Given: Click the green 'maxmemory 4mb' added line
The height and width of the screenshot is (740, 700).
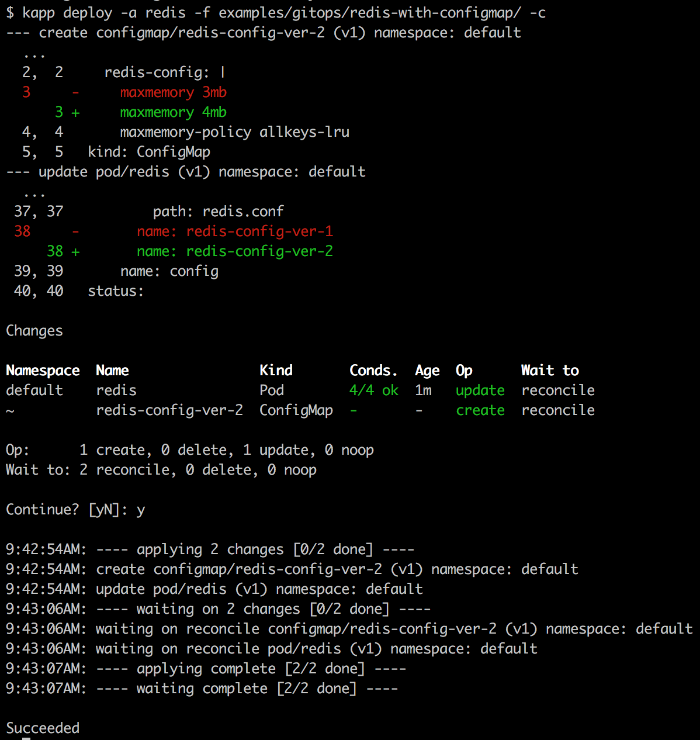Looking at the screenshot, I should (173, 112).
